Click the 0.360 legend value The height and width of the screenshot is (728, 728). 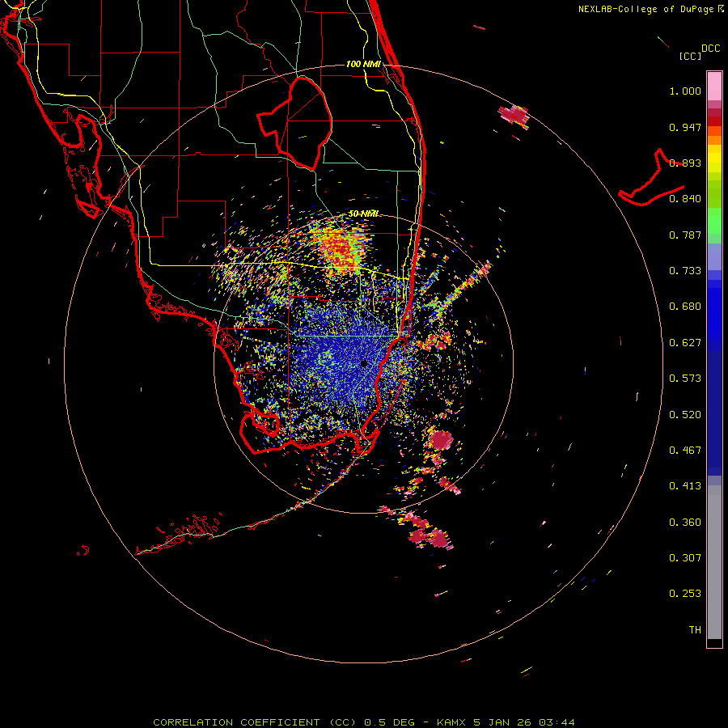click(685, 523)
